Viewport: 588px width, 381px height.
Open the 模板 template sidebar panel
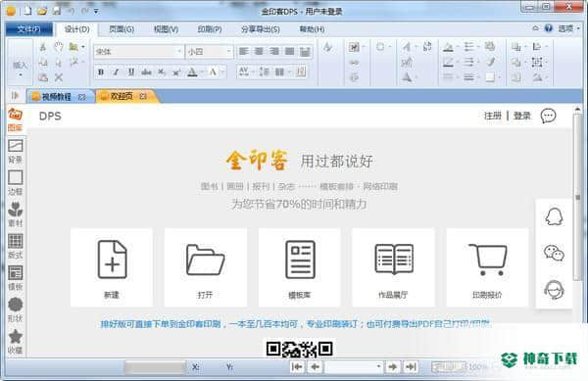tap(16, 278)
